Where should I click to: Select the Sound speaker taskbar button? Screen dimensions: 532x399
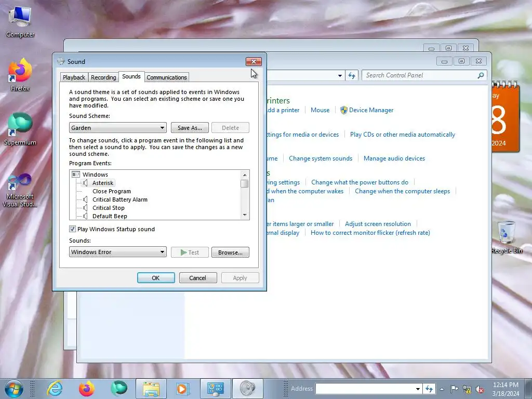point(247,389)
